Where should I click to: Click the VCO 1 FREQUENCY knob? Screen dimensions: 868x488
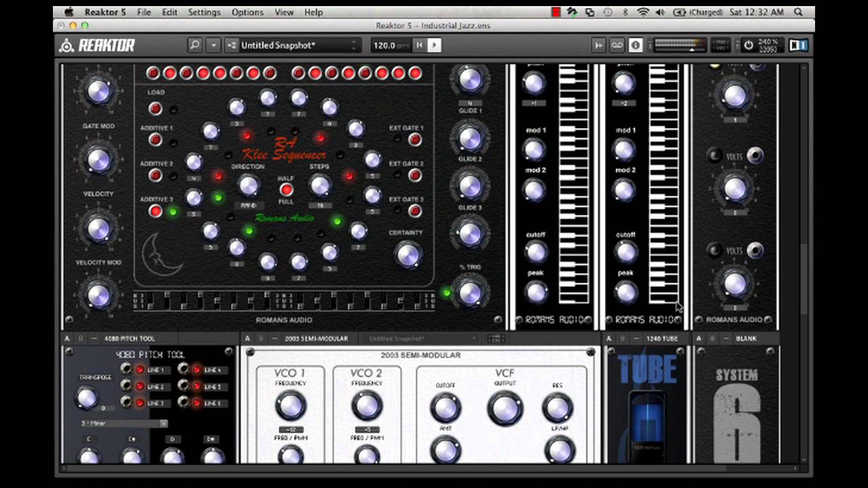[290, 406]
